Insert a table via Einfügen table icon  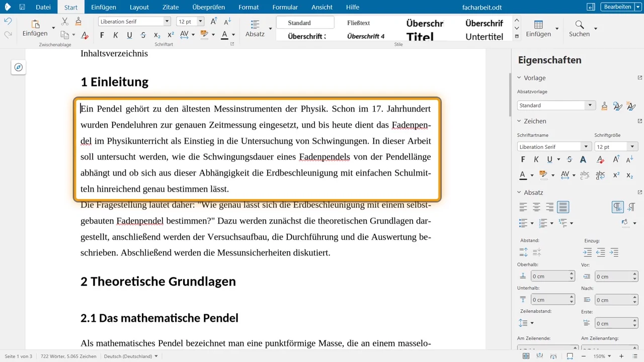[x=538, y=25]
